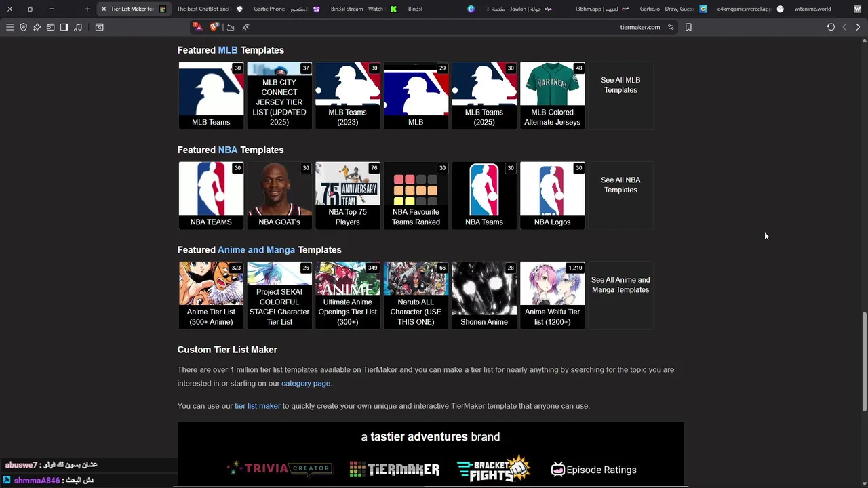Screen dimensions: 868x488
Task: Open Brave Rewards triangle icon
Action: point(197,26)
